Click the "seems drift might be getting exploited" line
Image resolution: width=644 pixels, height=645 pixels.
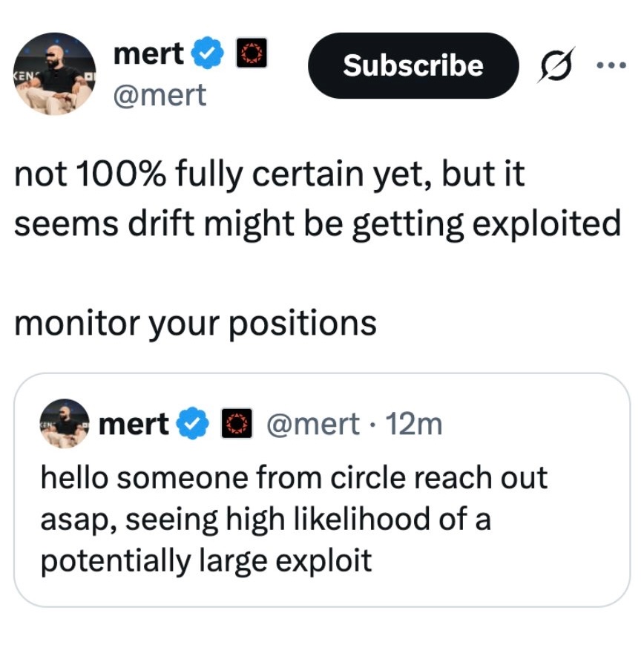pos(317,223)
